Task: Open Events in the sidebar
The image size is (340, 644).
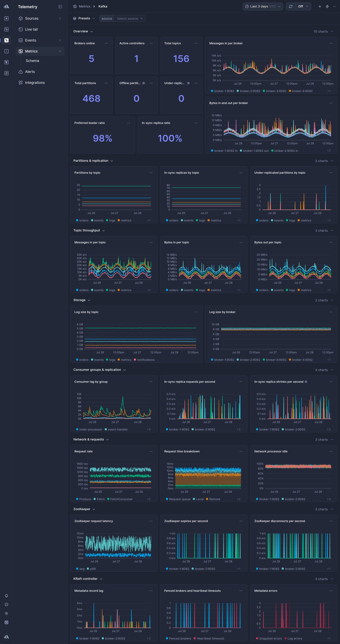Action: [40, 40]
